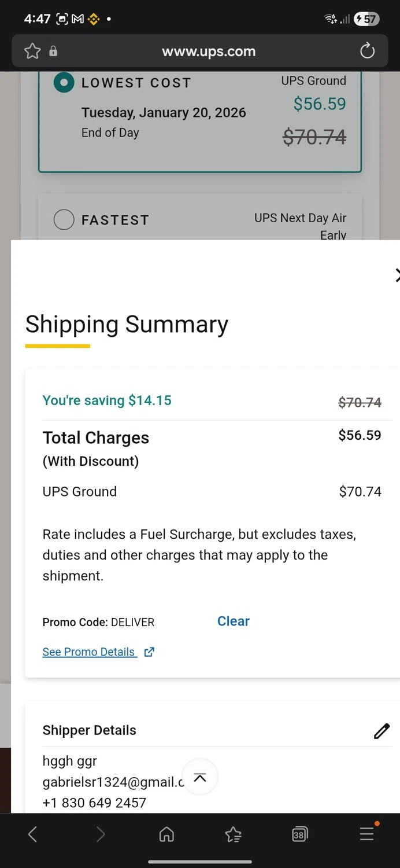Go back with browser back arrow
The width and height of the screenshot is (400, 868).
pos(33,834)
